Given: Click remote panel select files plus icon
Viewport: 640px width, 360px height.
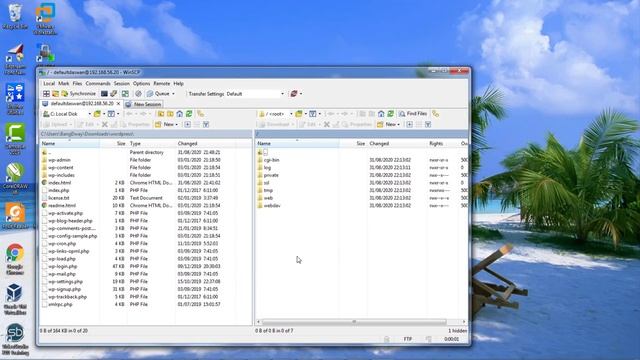Looking at the screenshot, I should (x=409, y=124).
